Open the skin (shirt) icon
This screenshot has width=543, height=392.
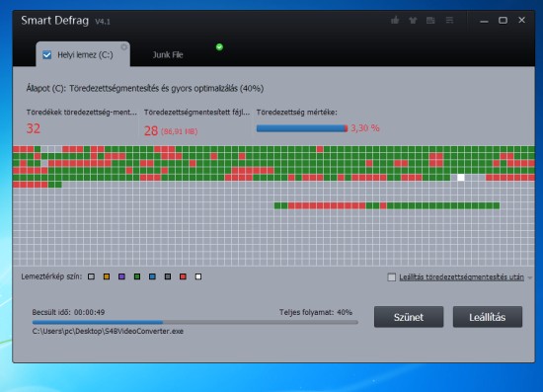click(413, 21)
